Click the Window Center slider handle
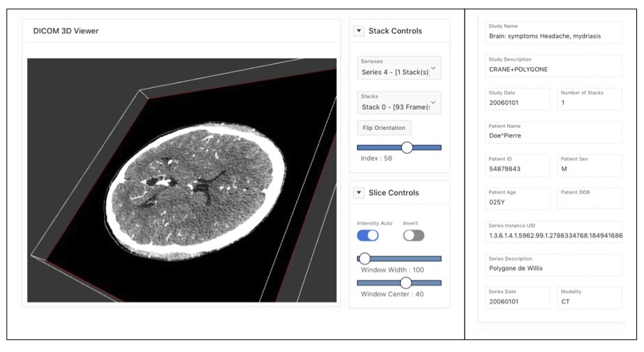 click(406, 283)
